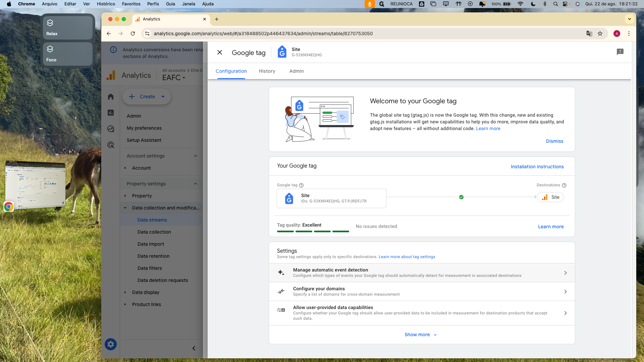Click the Analytics logo icon

111,75
